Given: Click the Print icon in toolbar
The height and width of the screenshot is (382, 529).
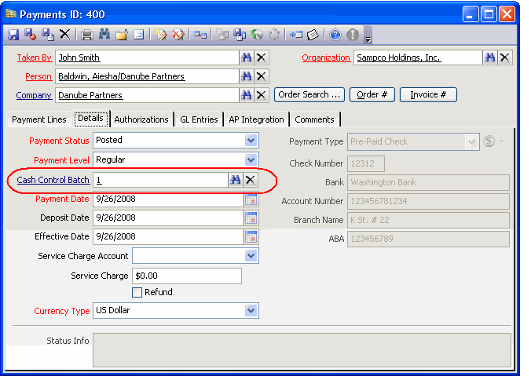Looking at the screenshot, I should pos(87,34).
